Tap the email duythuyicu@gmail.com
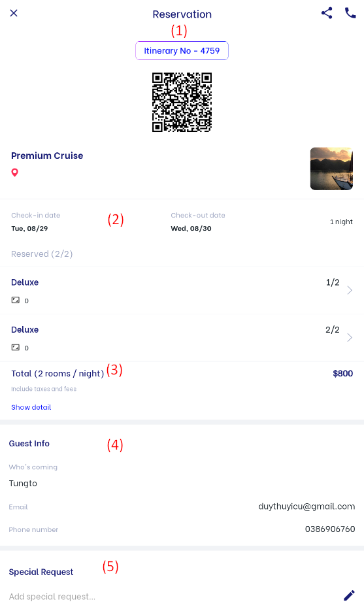This screenshot has width=364, height=613. click(x=306, y=506)
